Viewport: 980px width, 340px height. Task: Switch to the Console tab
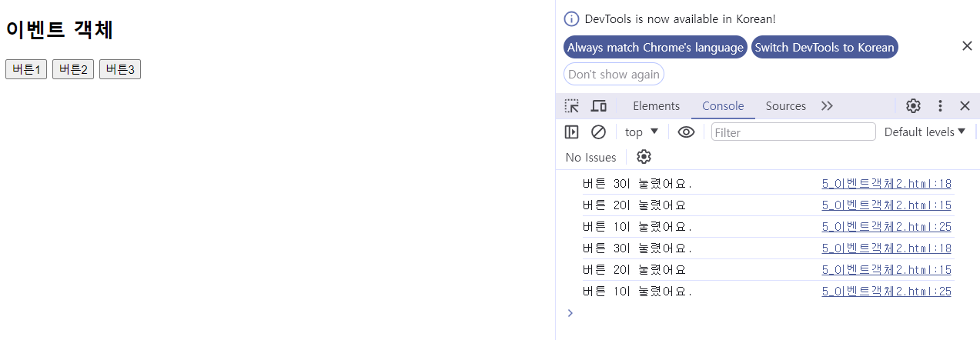723,106
